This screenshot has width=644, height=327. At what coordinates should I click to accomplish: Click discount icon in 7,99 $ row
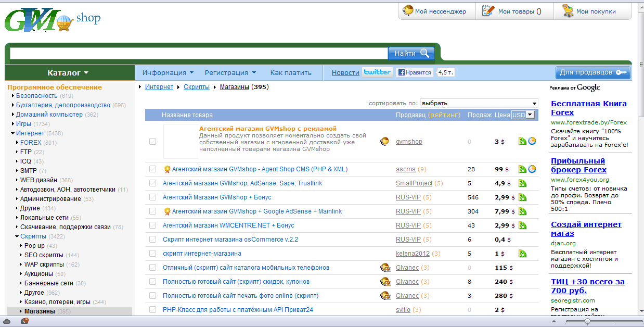[522, 211]
